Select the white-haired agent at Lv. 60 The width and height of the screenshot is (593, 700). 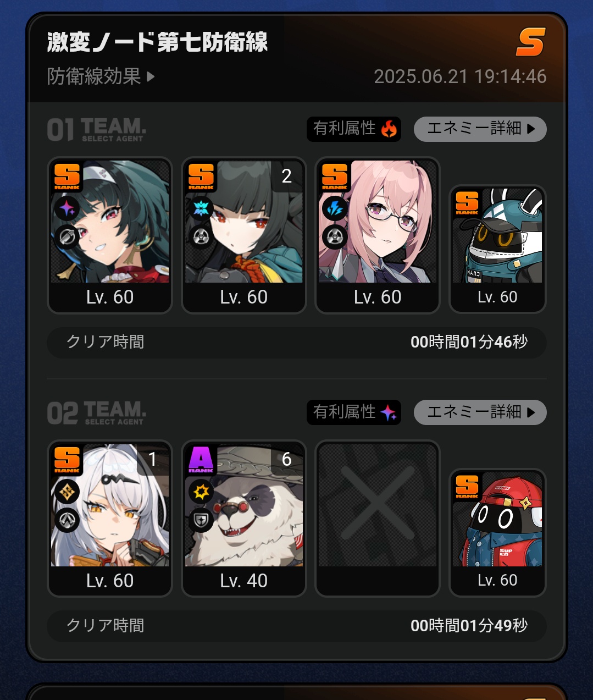110,519
